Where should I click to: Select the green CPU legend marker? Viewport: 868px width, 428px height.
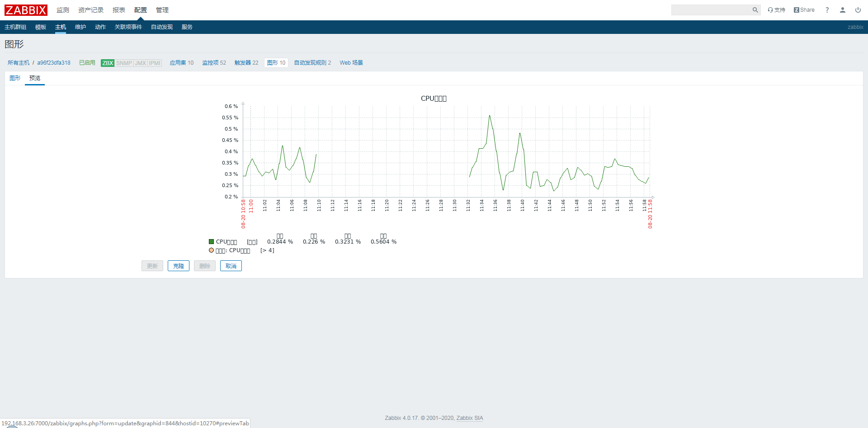click(211, 241)
